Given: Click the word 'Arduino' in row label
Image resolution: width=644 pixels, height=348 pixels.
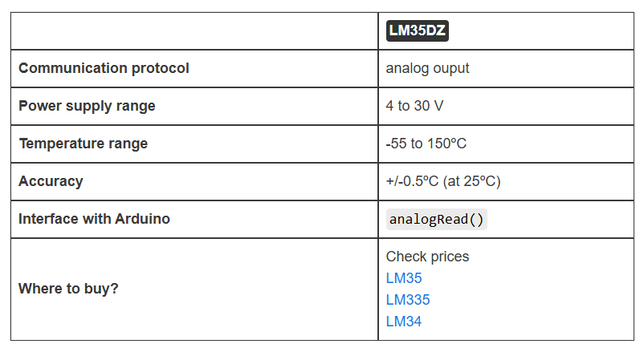Looking at the screenshot, I should pyautogui.click(x=141, y=219).
